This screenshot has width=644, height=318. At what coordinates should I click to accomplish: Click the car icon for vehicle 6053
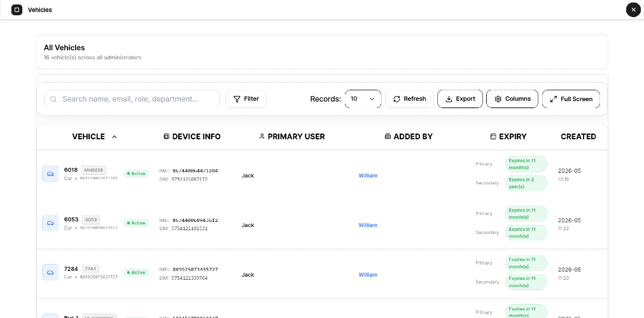[50, 223]
